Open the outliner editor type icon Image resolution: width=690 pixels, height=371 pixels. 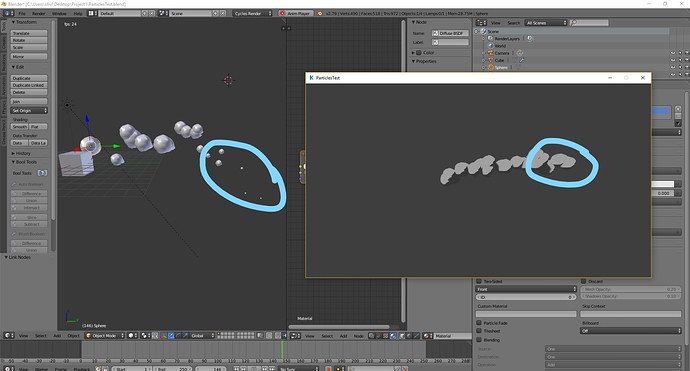[481, 22]
